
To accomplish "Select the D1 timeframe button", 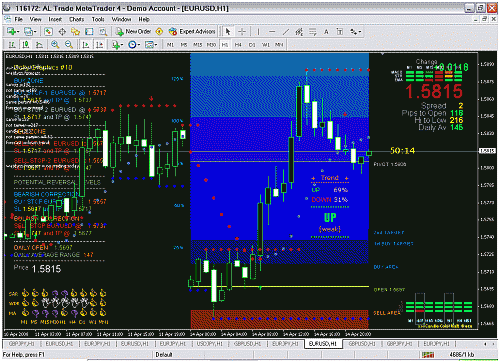I will (x=252, y=45).
